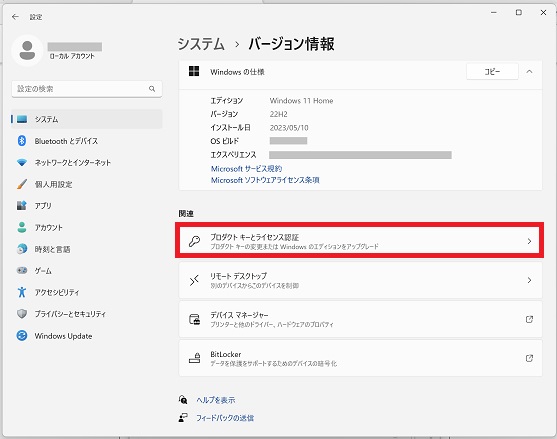Click external-link icon on BitLocker row
The height and width of the screenshot is (439, 557).
(x=529, y=358)
